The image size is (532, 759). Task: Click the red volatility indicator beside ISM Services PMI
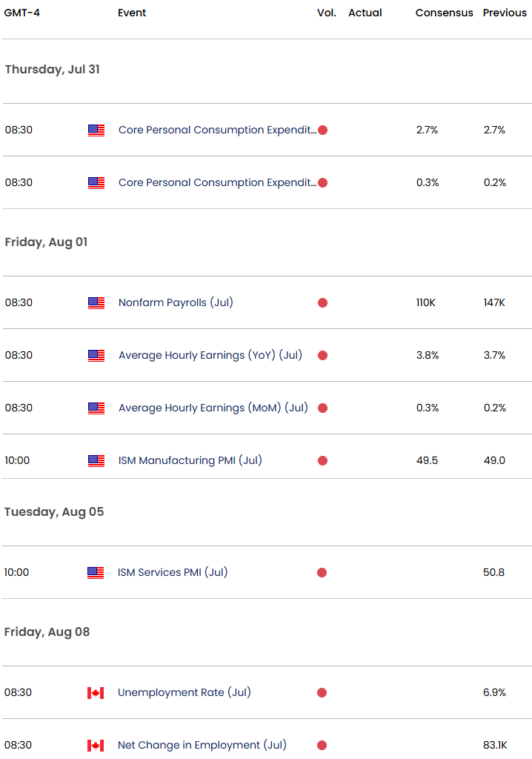coord(322,572)
